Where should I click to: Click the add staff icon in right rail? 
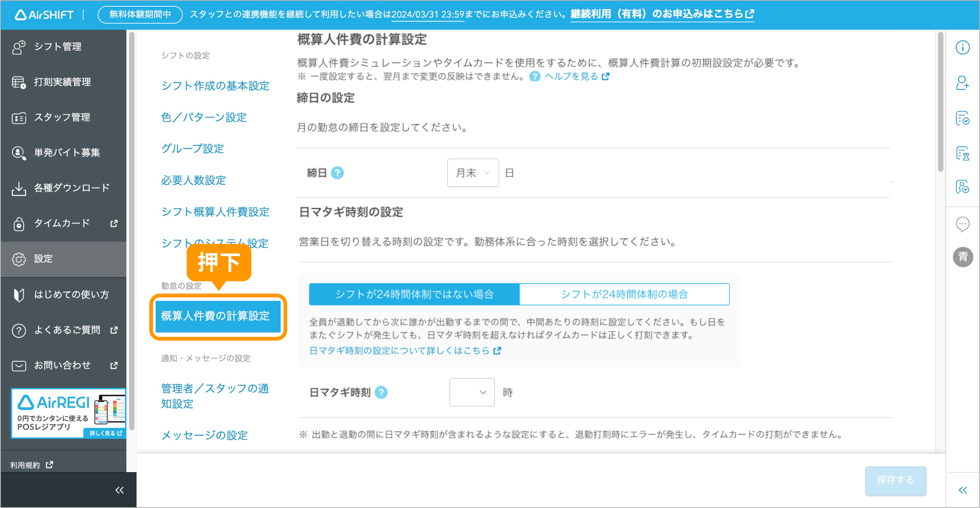tap(963, 83)
